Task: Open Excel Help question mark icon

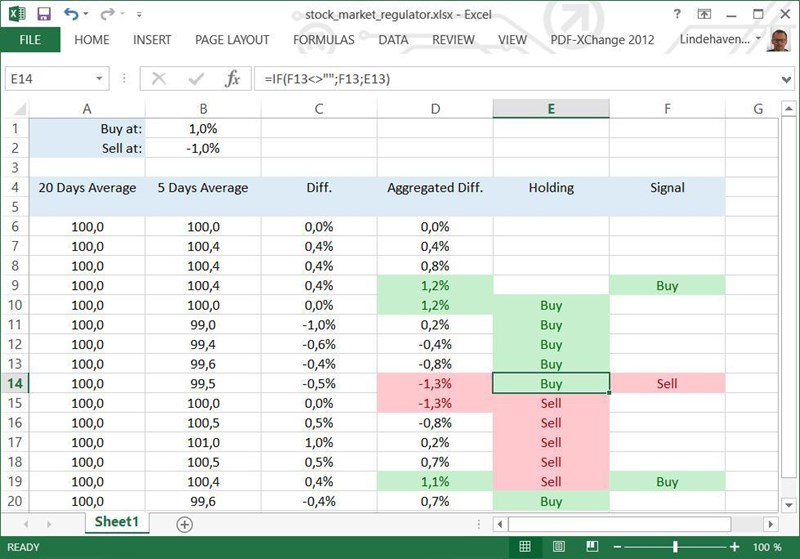Action: pyautogui.click(x=679, y=14)
